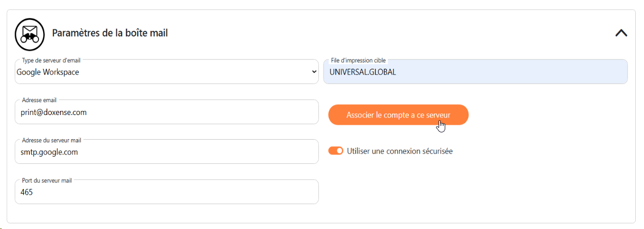Click the 'Type de serveur d'email' label

coord(51,61)
